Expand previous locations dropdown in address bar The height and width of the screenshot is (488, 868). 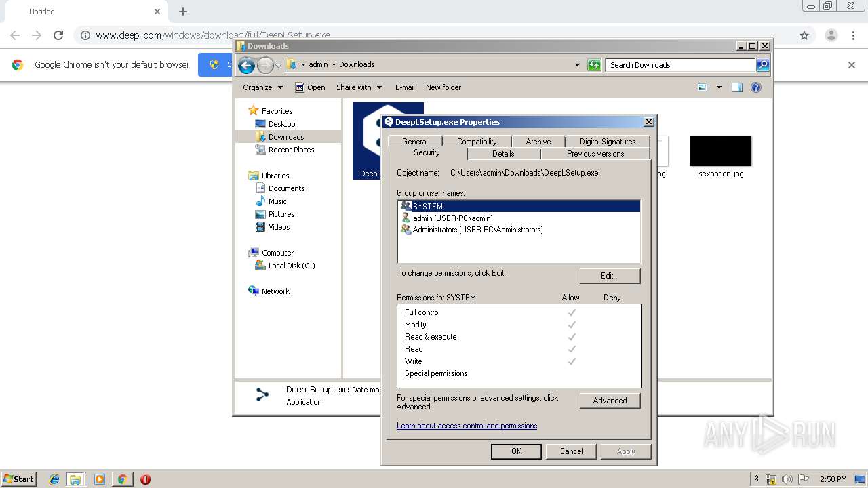pos(577,65)
